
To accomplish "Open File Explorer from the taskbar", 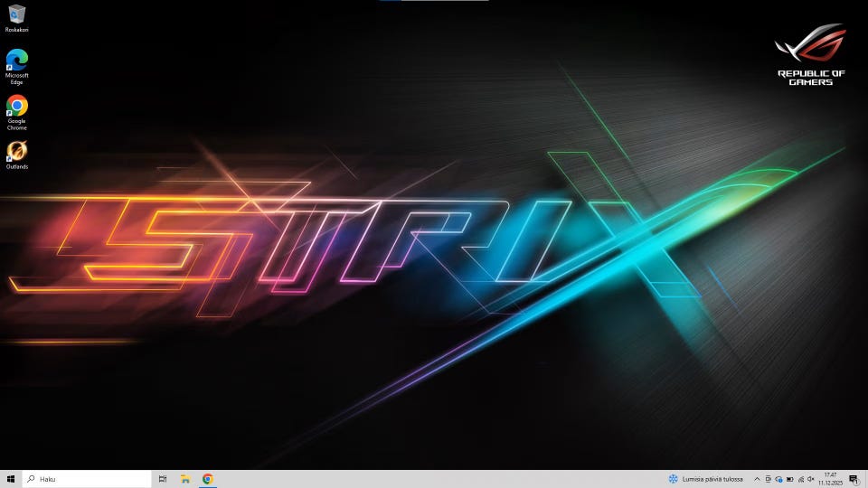I will click(x=185, y=479).
